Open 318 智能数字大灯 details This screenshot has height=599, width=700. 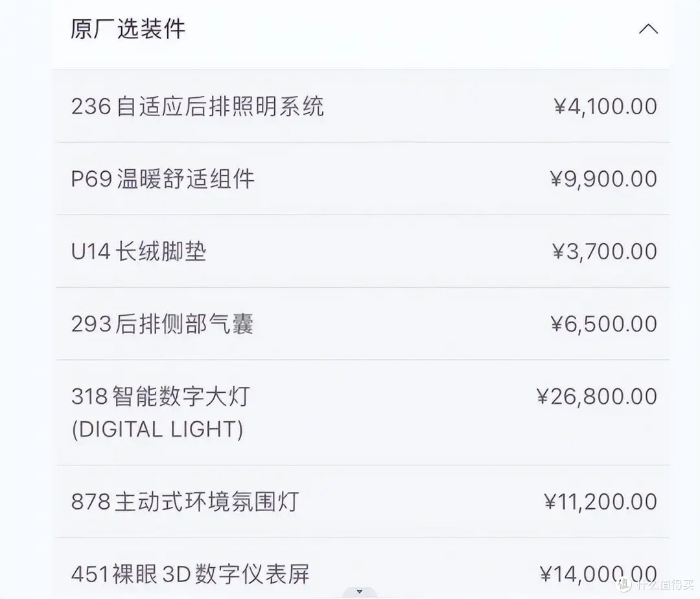pos(159,397)
